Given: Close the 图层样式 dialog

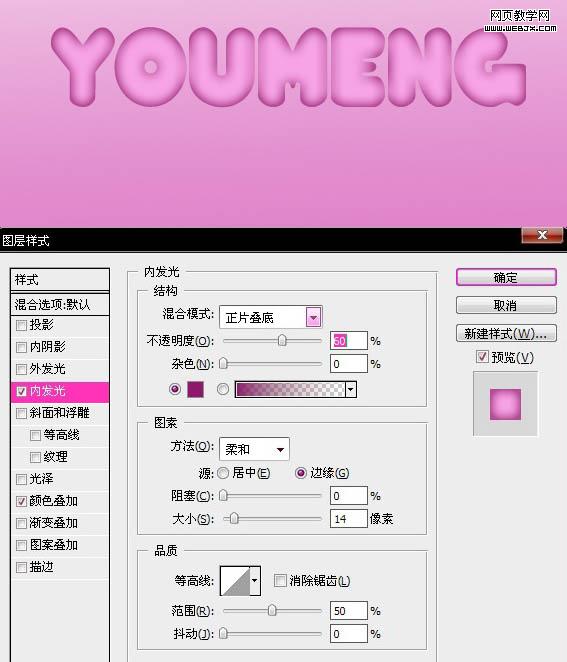Looking at the screenshot, I should (543, 235).
